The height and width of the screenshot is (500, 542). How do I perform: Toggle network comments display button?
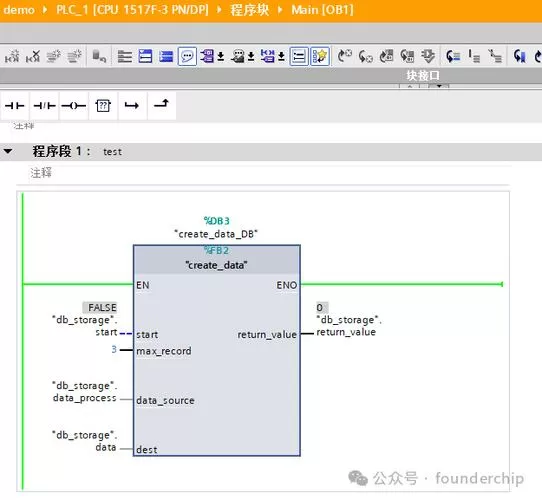(187, 56)
